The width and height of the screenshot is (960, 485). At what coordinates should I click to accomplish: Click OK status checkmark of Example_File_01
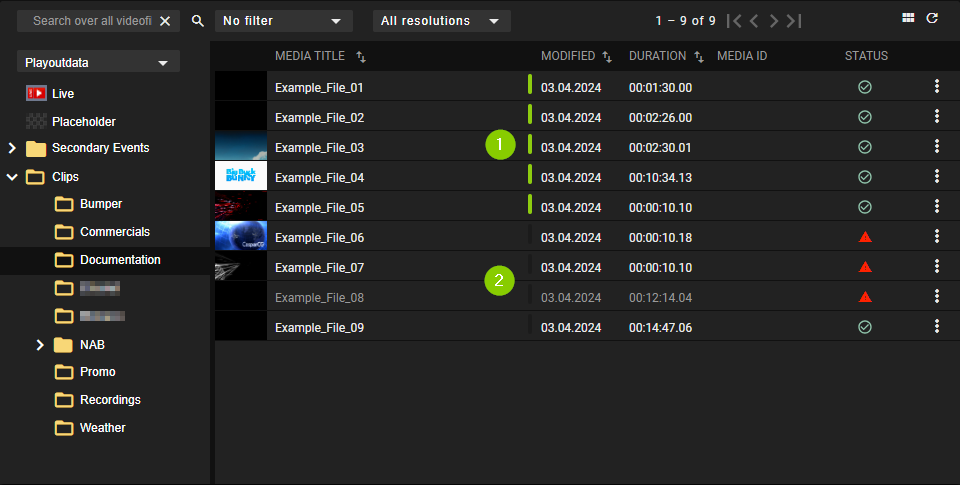pos(864,87)
